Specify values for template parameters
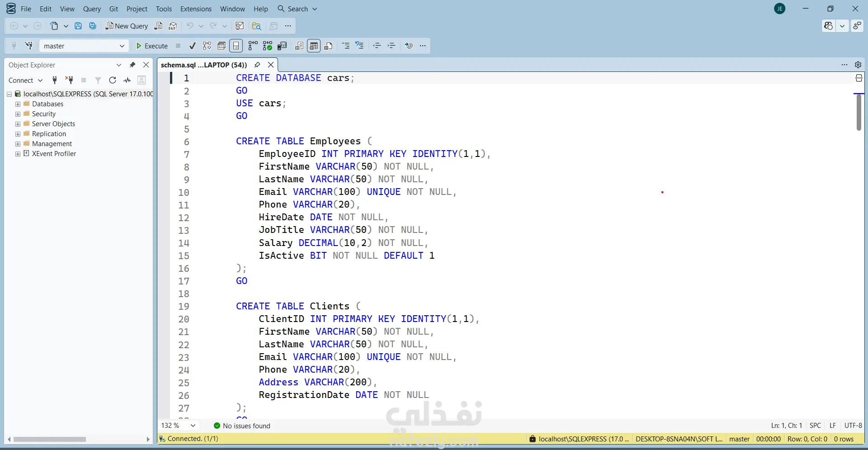 409,46
